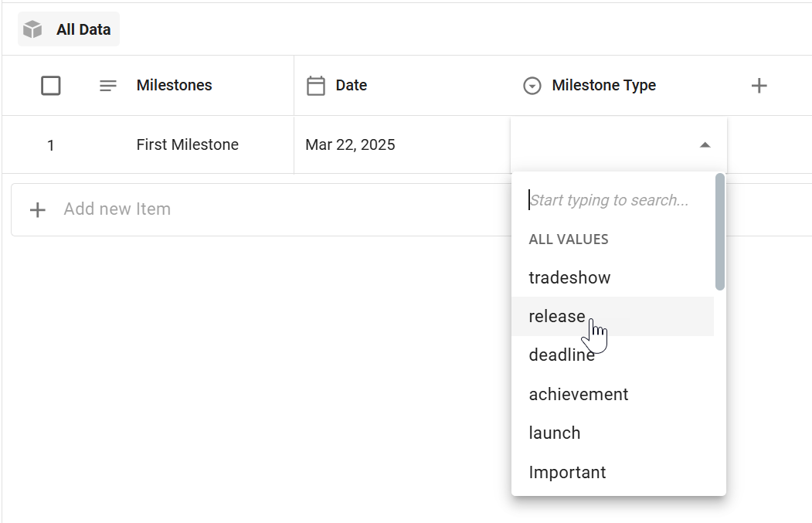Select the Mar 22, 2025 date cell
Viewport: 812px width, 523px height.
click(350, 144)
